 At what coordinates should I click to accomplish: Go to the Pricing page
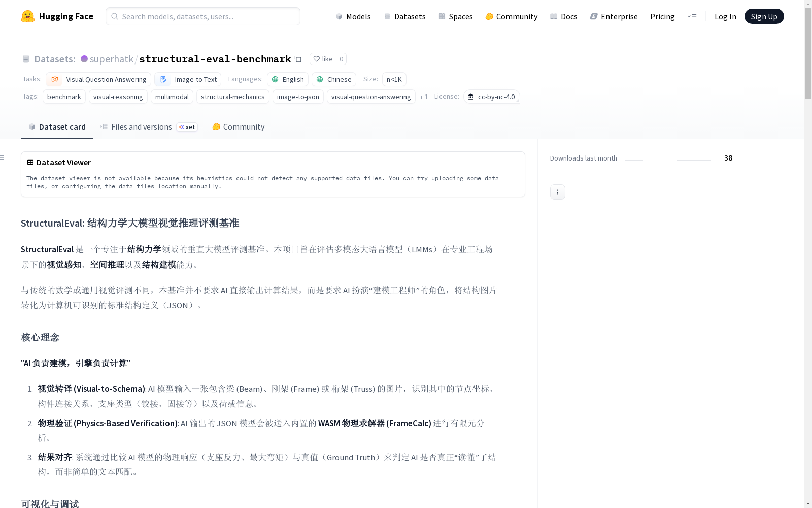coord(662,16)
